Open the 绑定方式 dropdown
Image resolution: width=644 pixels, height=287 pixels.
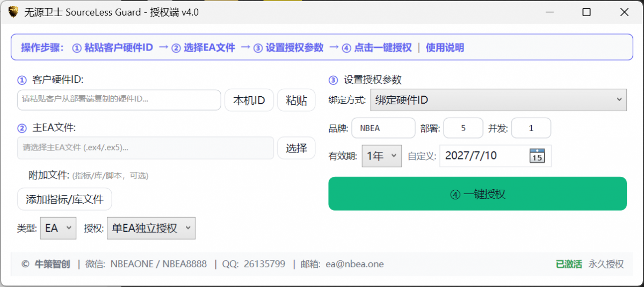tap(498, 100)
